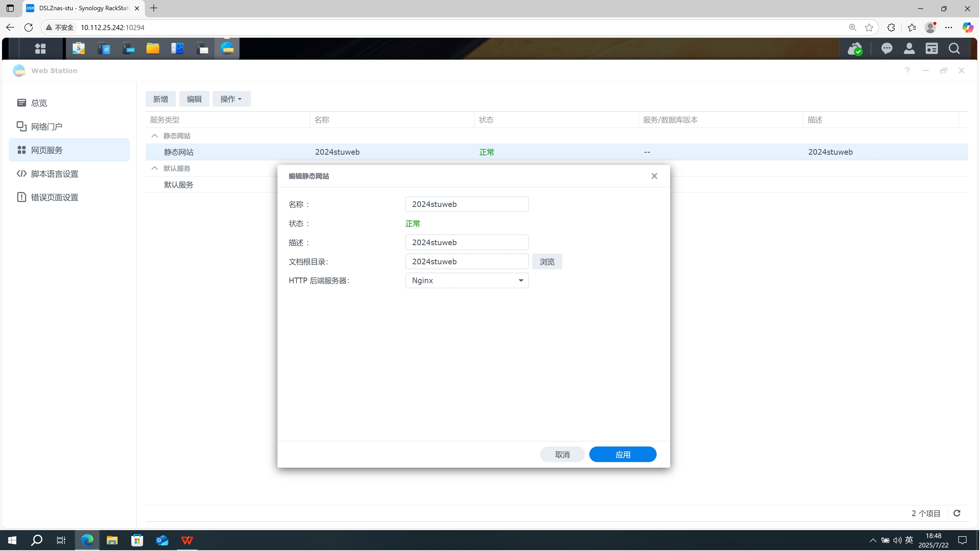980x551 pixels.
Task: Collapse the 默认服务 group
Action: coord(155,168)
